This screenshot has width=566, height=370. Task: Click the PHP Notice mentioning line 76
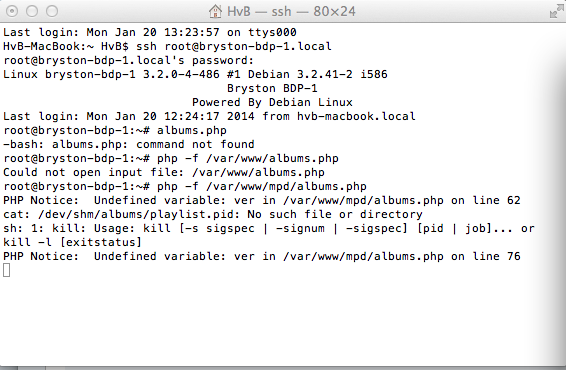pos(262,256)
